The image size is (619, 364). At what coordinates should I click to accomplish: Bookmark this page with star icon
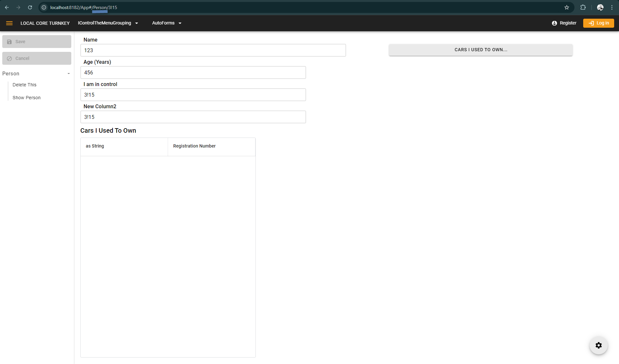tap(566, 7)
